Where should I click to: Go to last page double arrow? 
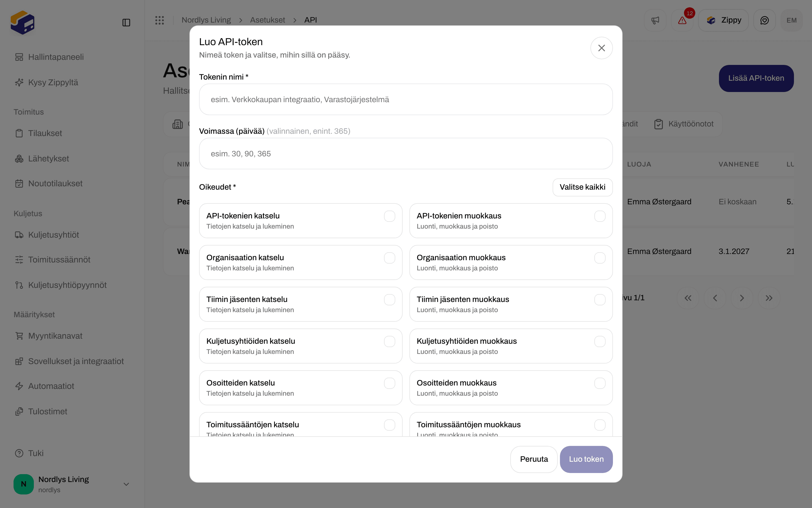pos(769,298)
